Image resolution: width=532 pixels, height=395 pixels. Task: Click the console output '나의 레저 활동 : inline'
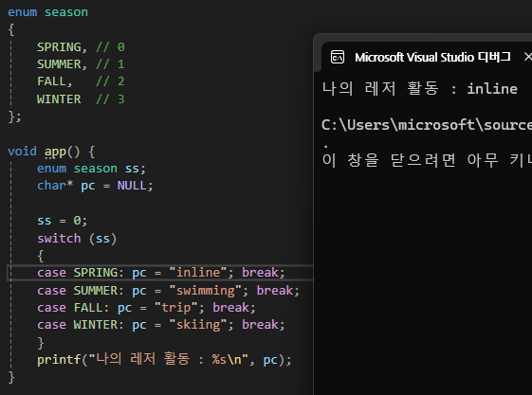420,89
